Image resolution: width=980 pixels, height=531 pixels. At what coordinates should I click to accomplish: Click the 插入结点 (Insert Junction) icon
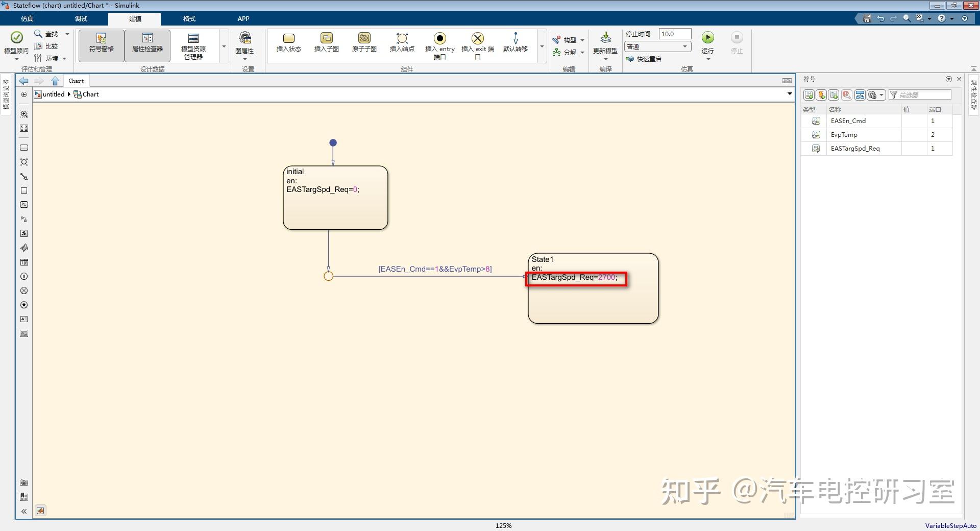tap(401, 44)
